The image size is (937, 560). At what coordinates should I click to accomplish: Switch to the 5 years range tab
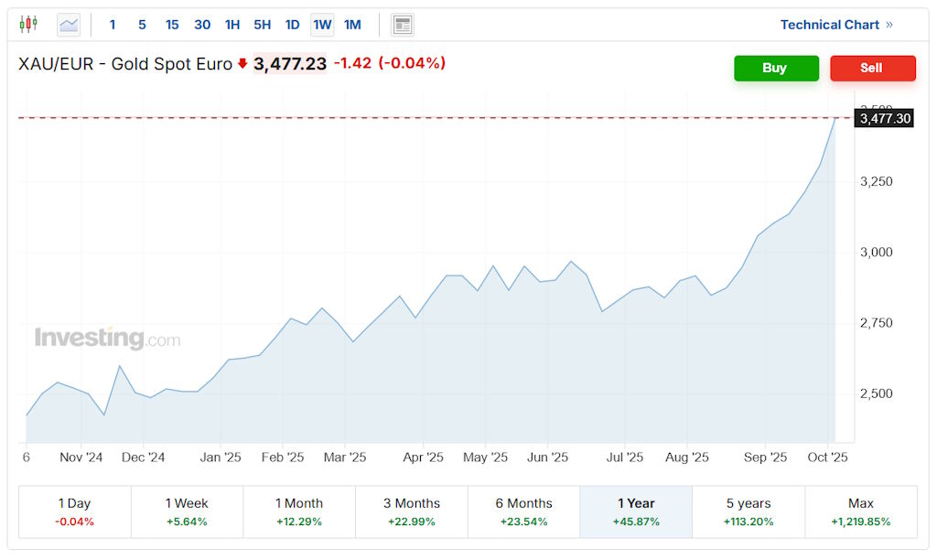pos(749,512)
